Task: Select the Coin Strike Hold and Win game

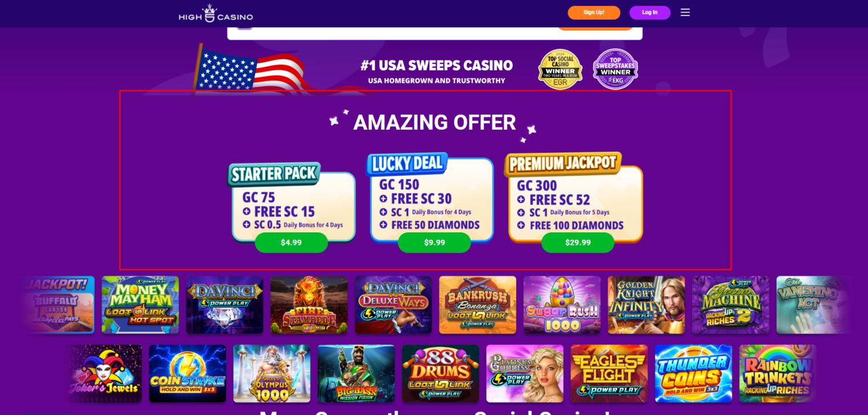Action: coord(187,373)
